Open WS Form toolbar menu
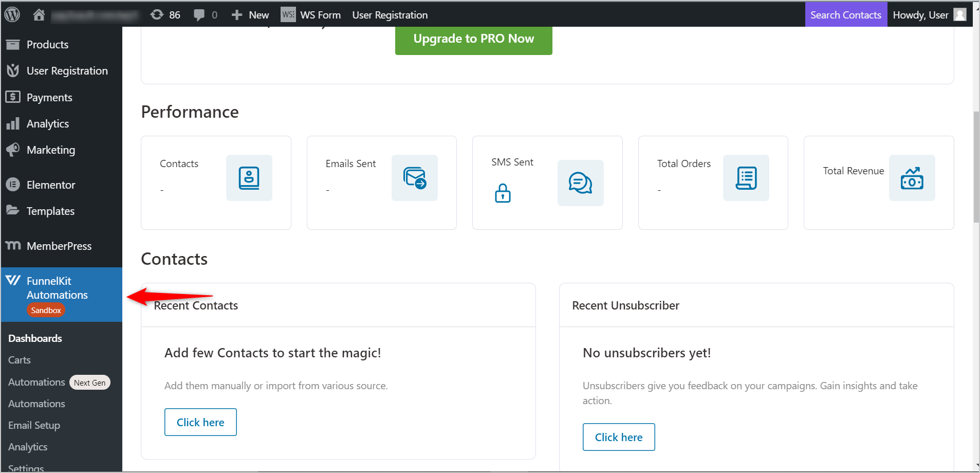980x473 pixels. coord(311,15)
